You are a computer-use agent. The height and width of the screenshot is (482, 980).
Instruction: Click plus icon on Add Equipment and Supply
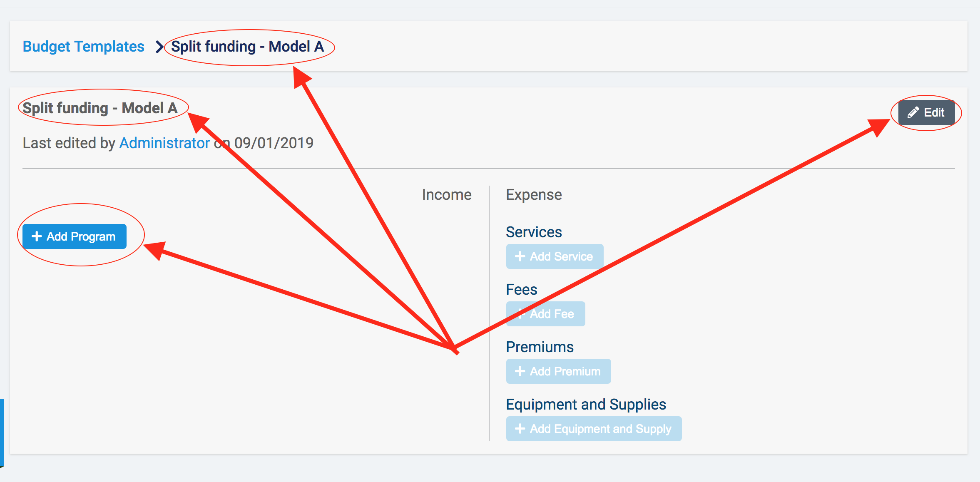click(520, 429)
